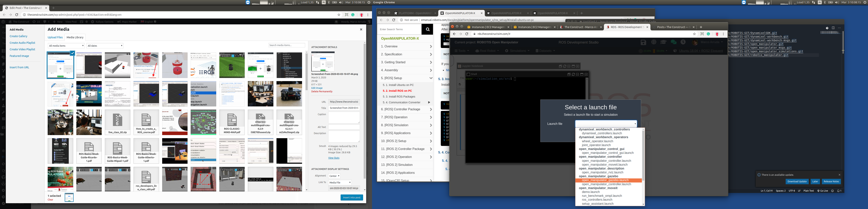868x209 pixels.
Task: Open the Launch file dropdown
Action: 606,124
